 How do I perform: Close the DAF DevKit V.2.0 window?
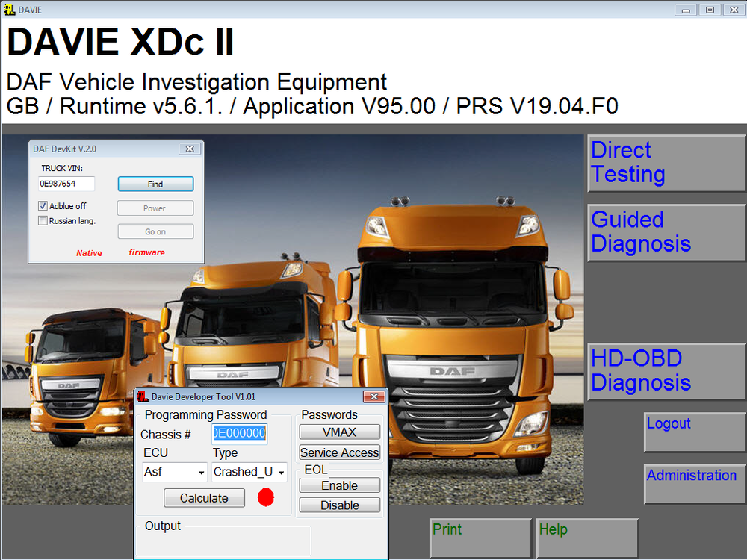tap(190, 149)
